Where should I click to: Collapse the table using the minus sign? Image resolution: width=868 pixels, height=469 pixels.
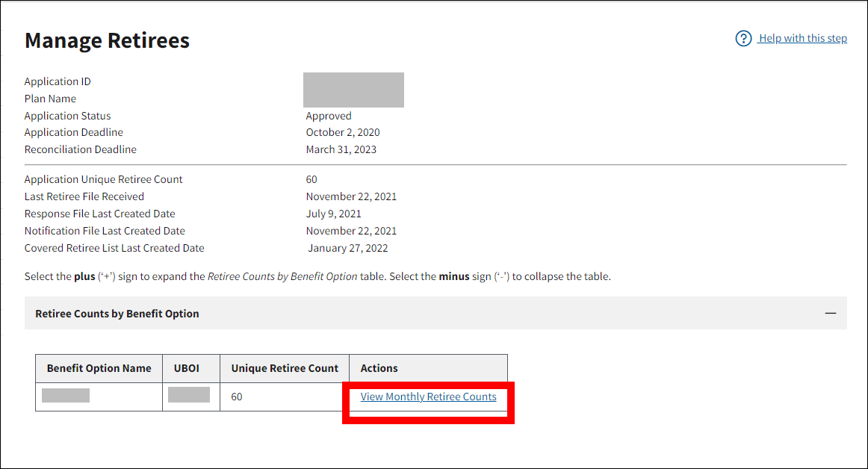pyautogui.click(x=830, y=314)
